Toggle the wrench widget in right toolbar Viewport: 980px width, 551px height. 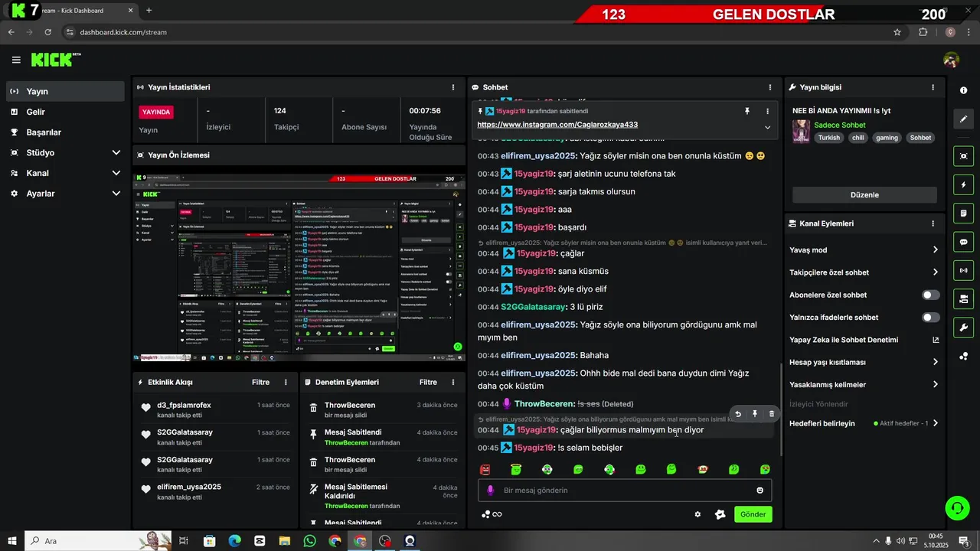(x=963, y=328)
